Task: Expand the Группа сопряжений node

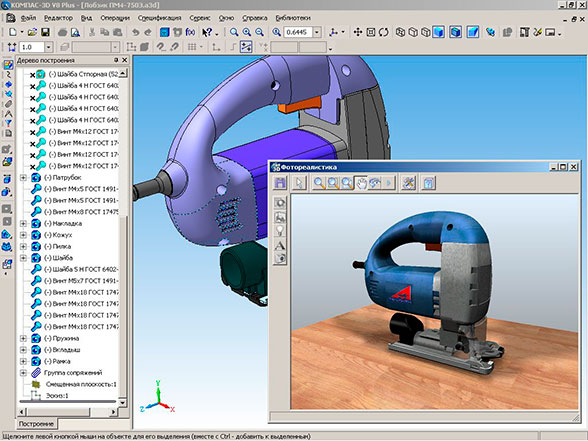Action: point(23,373)
